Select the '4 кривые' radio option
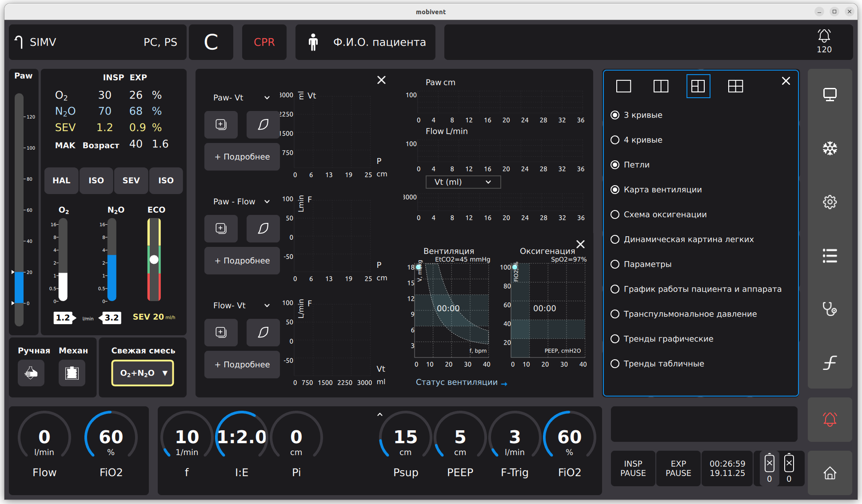 (615, 140)
